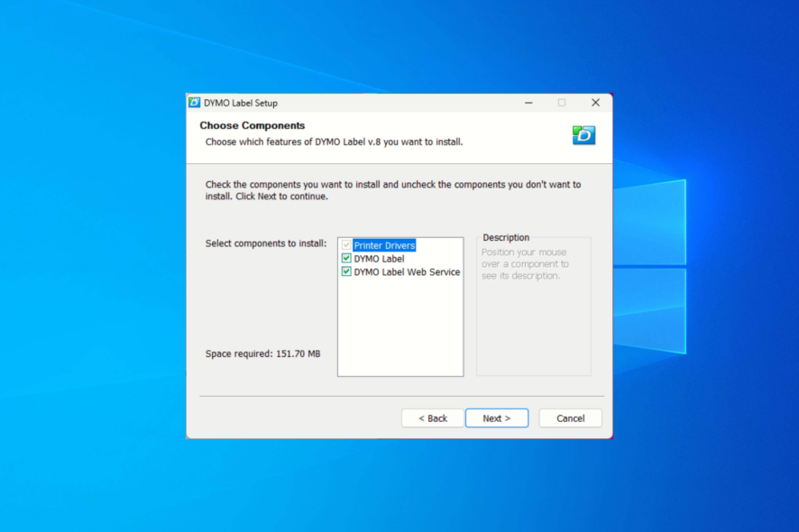Image resolution: width=799 pixels, height=532 pixels.
Task: Click the disabled maximize button
Action: click(x=562, y=103)
